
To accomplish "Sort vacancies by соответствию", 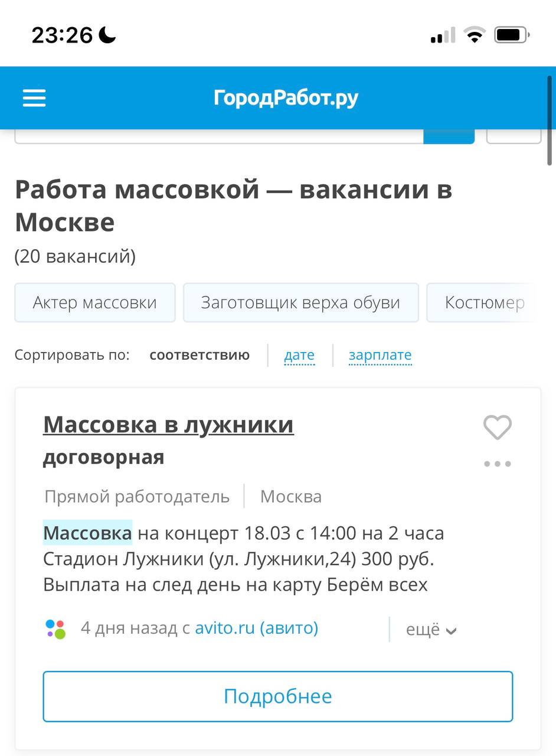I will click(199, 355).
